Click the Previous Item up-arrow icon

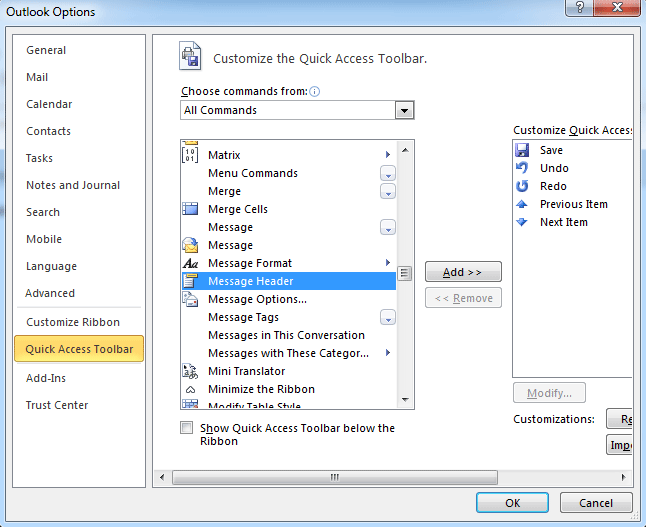(x=522, y=204)
